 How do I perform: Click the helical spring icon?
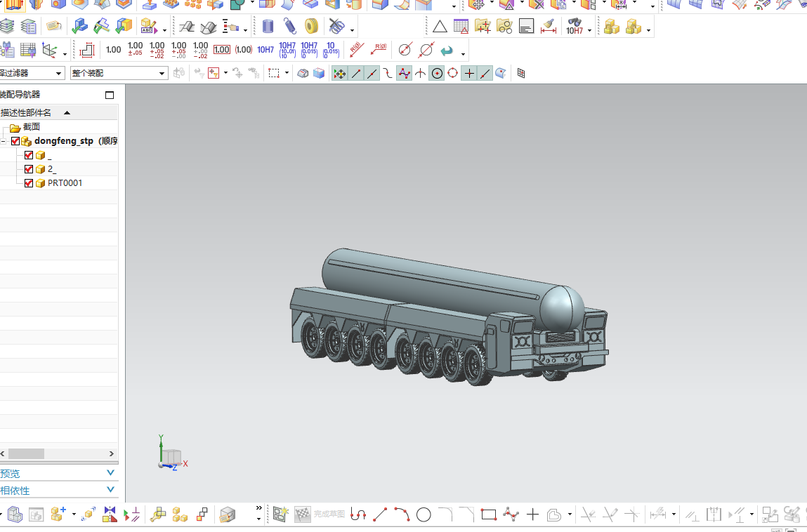tap(289, 27)
